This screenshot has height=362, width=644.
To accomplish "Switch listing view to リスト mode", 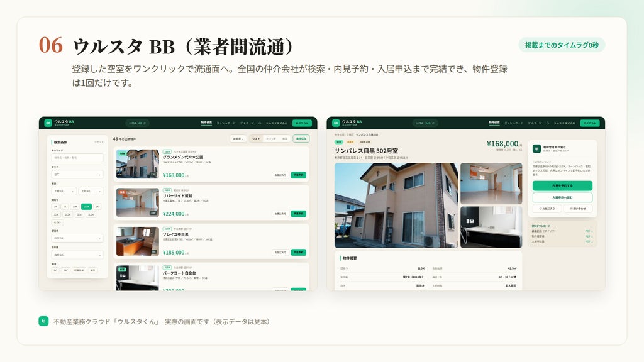I will [x=256, y=139].
